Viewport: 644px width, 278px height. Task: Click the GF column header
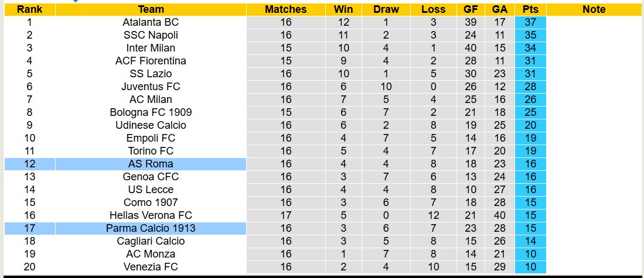pos(470,9)
